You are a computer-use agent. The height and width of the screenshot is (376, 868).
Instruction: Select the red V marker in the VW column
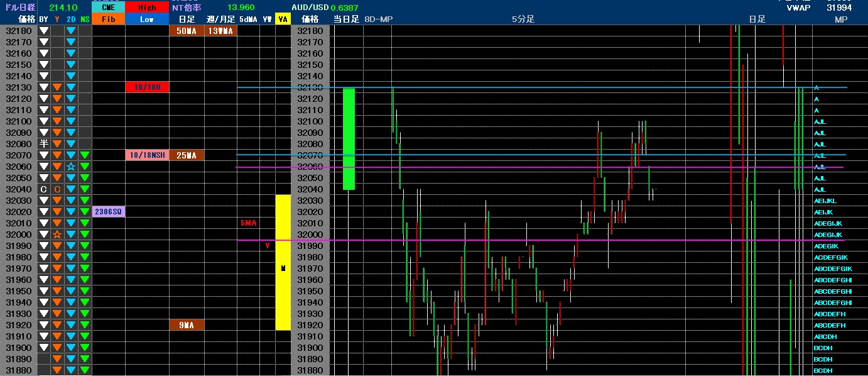(x=268, y=246)
